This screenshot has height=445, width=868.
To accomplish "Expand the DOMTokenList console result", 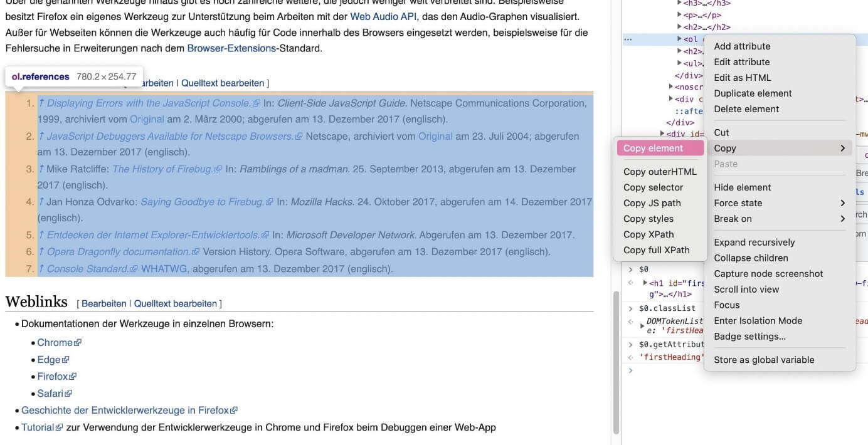I will click(x=642, y=326).
